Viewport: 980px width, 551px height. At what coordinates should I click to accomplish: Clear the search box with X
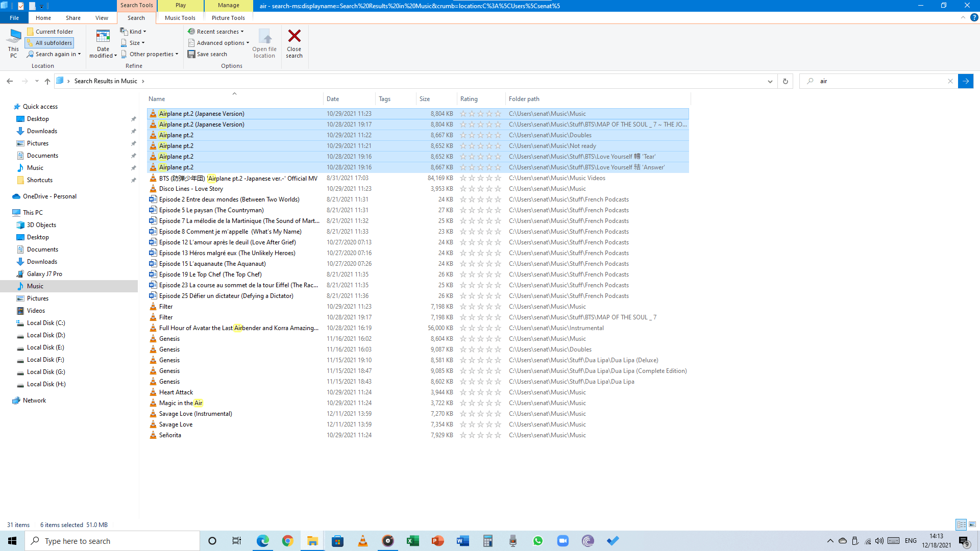[x=950, y=81]
